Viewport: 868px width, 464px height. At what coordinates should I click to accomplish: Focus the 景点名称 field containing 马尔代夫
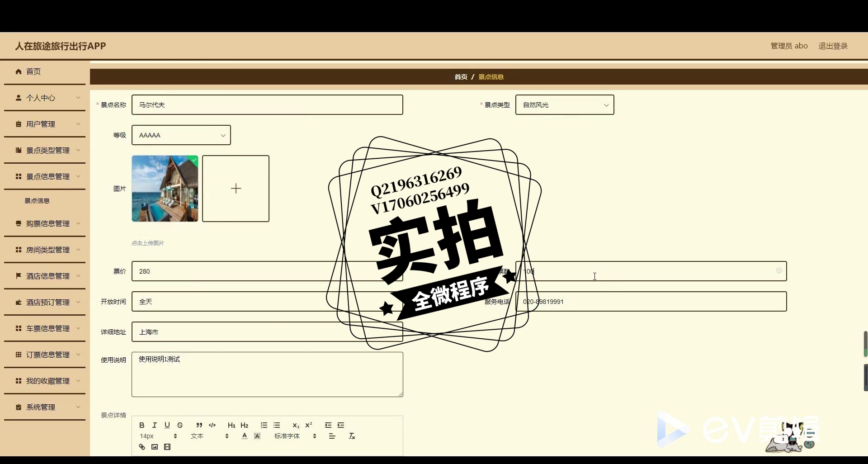pyautogui.click(x=267, y=105)
